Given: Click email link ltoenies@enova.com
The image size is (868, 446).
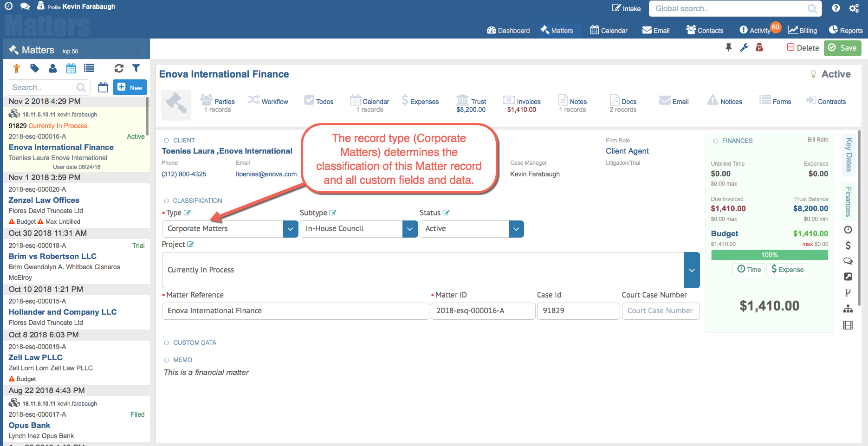Looking at the screenshot, I should tap(266, 174).
